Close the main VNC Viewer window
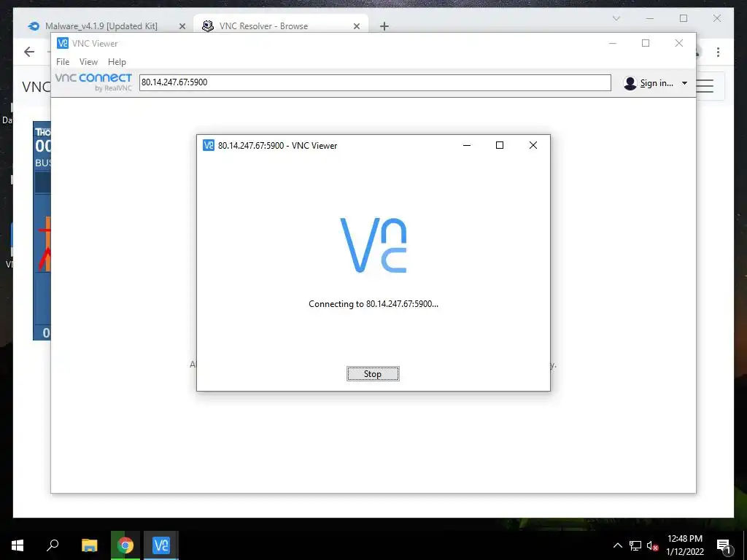Screen dimensions: 747x560 click(x=679, y=43)
